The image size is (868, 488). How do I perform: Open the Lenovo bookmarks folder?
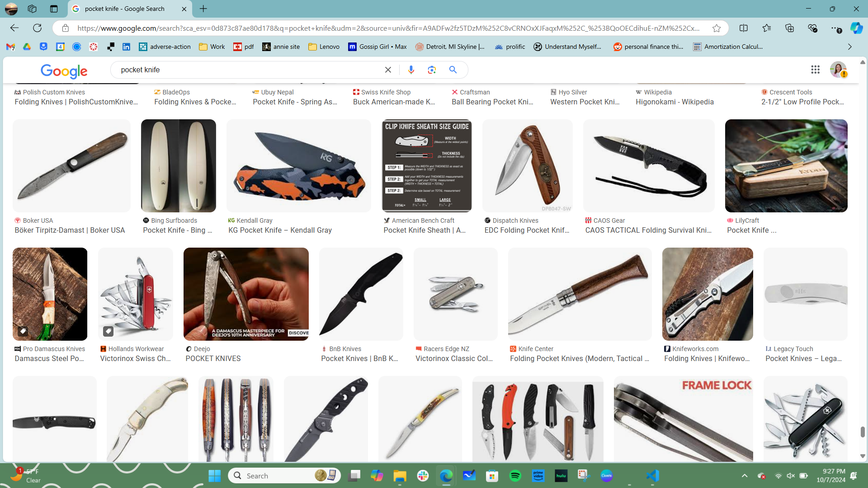click(x=324, y=47)
